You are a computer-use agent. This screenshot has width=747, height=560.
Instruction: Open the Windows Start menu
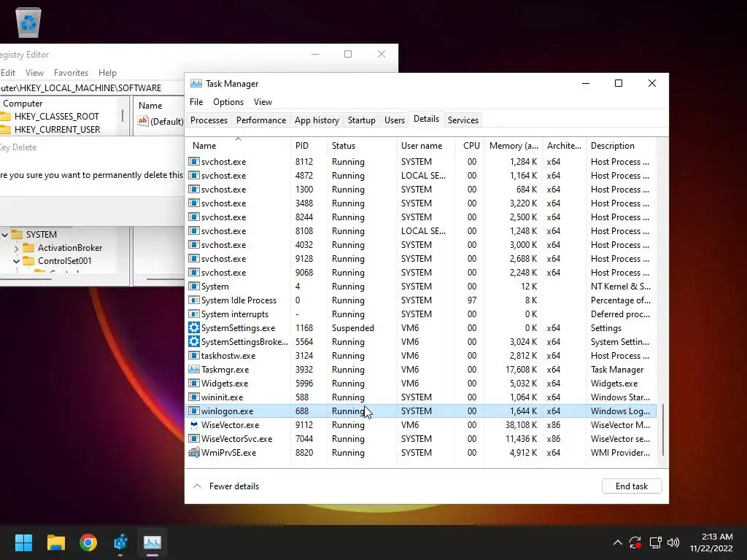click(x=23, y=542)
